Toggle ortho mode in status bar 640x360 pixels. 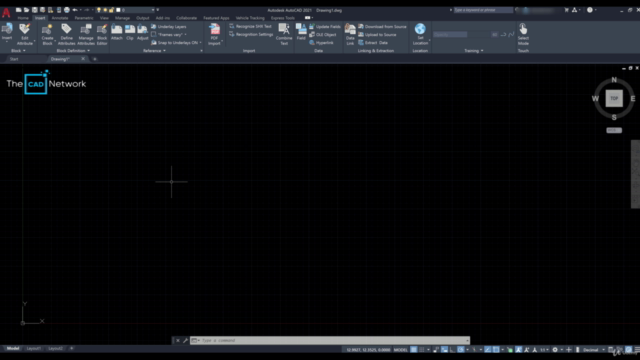point(452,350)
